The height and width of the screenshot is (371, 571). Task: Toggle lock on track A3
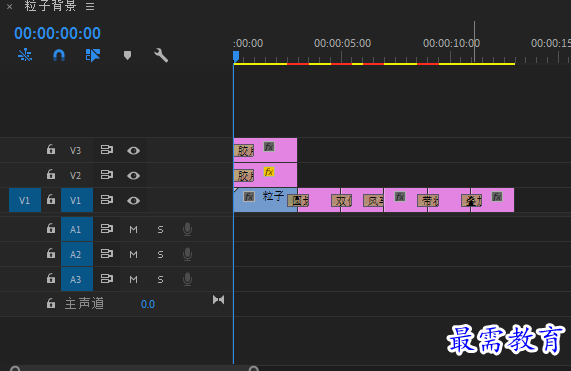coord(51,279)
